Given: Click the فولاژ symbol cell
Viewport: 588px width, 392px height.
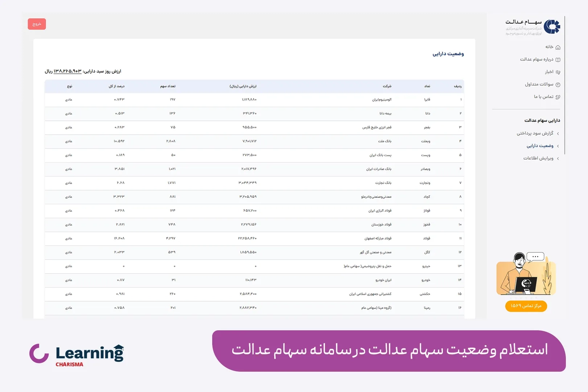Looking at the screenshot, I should pyautogui.click(x=427, y=211).
